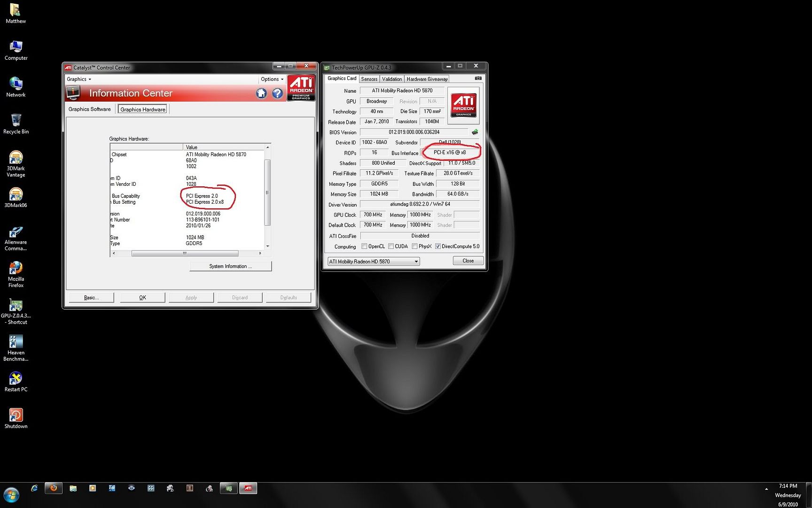Image resolution: width=812 pixels, height=508 pixels.
Task: Launch 3DMark Vantage from desktop
Action: [x=16, y=164]
